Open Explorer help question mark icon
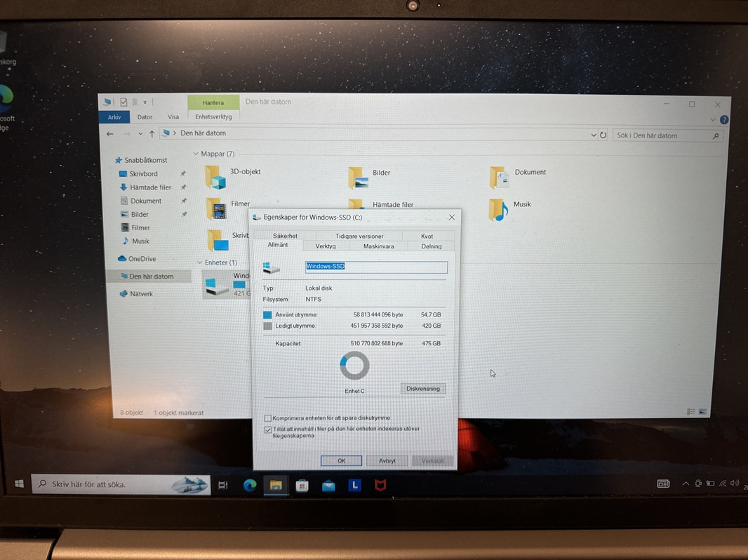 724,120
